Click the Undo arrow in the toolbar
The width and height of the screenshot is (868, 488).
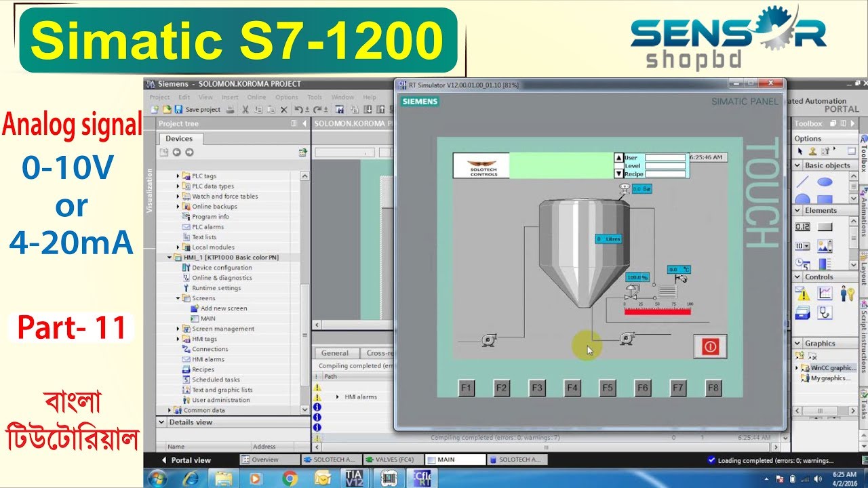click(x=298, y=109)
